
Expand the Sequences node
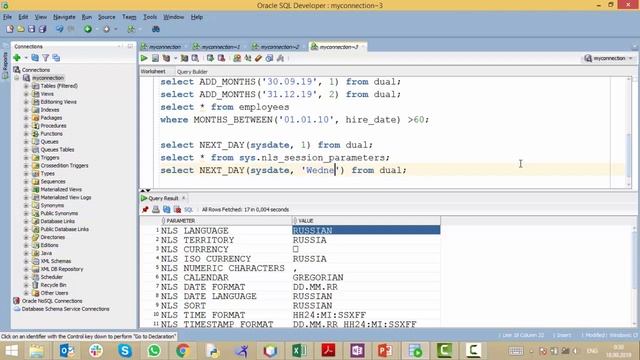point(26,181)
